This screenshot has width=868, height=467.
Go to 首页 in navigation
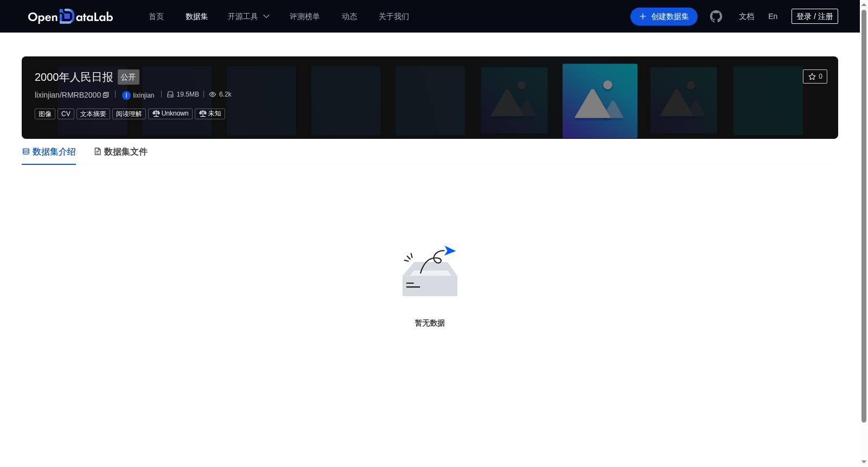[156, 17]
